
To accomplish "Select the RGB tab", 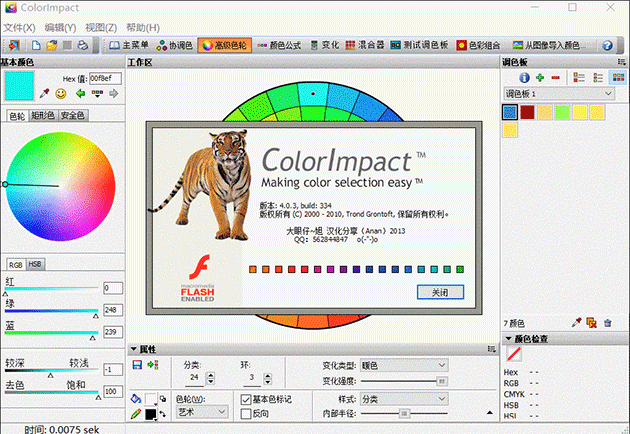I will tap(16, 265).
